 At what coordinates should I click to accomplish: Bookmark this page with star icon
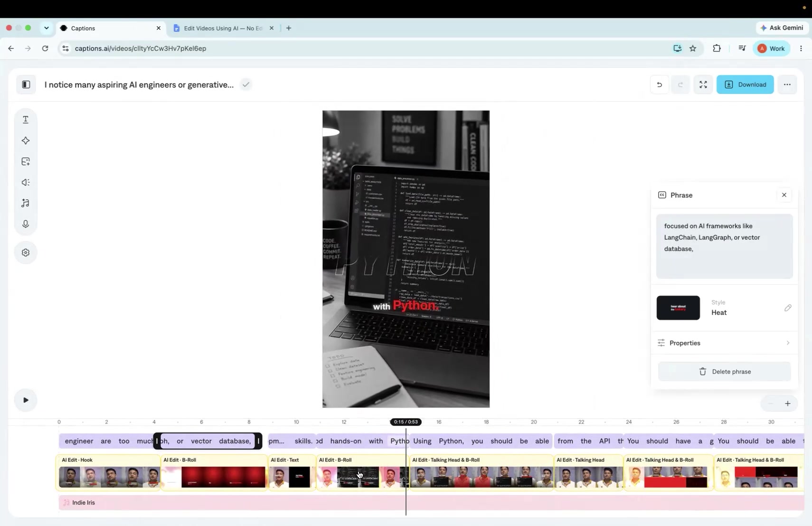click(693, 48)
